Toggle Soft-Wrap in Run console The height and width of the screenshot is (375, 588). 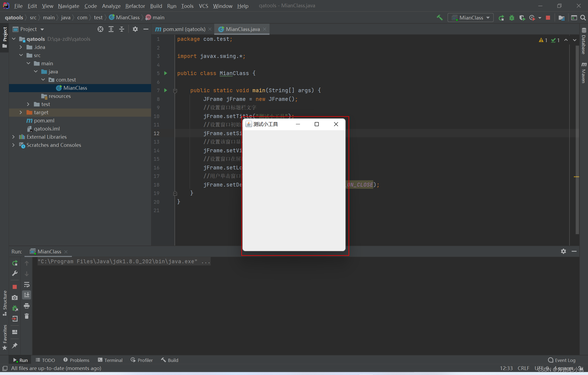pyautogui.click(x=27, y=285)
